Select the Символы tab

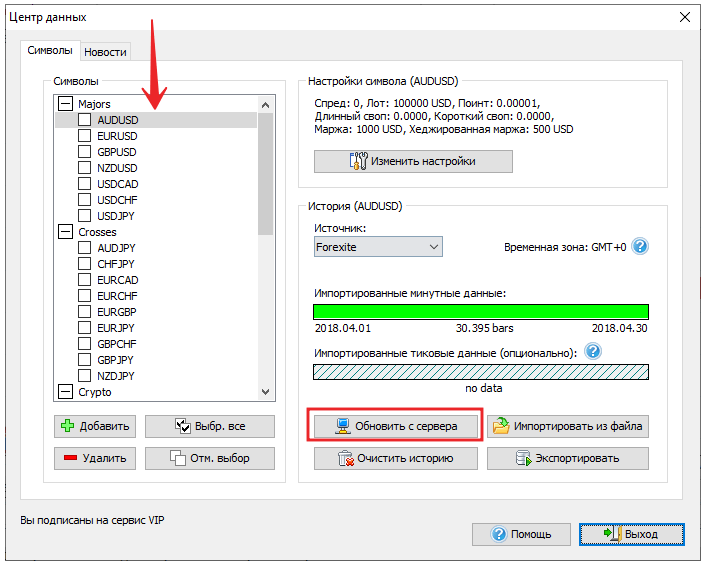(49, 50)
